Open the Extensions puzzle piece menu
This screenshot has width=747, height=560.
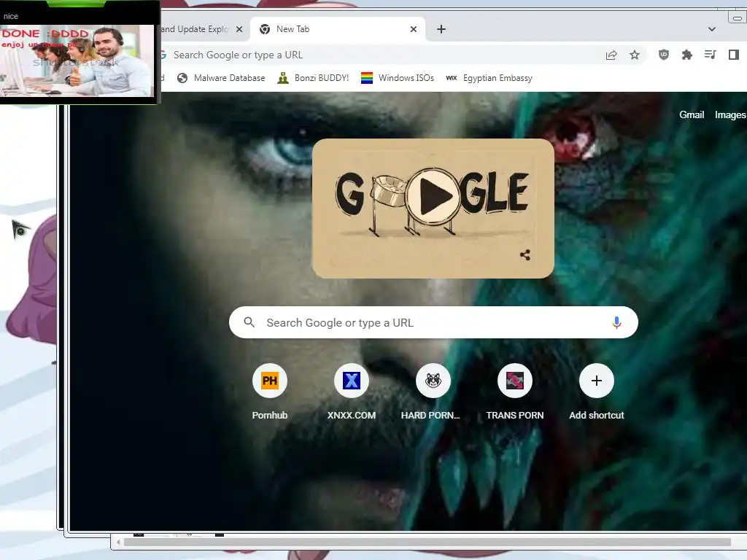coord(687,55)
